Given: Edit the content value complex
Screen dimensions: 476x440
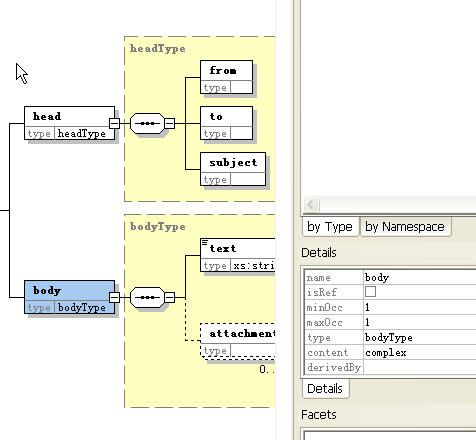Looking at the screenshot, I should pos(419,353).
